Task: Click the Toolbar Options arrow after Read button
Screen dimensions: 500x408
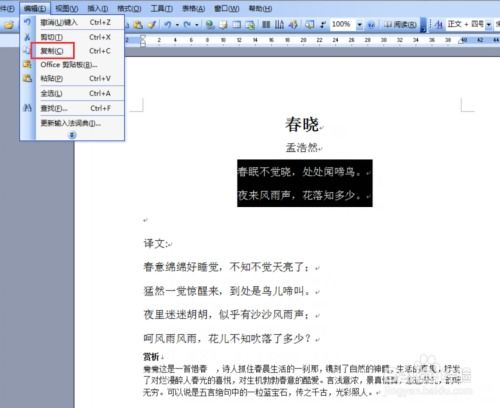Action: [423, 25]
